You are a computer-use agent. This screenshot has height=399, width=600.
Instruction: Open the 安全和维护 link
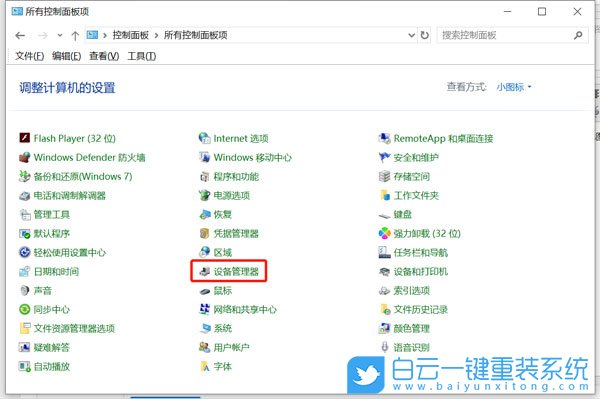(x=416, y=157)
